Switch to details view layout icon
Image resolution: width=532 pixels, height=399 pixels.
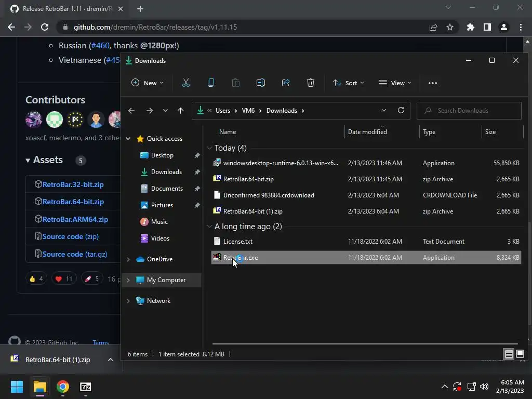[509, 354]
